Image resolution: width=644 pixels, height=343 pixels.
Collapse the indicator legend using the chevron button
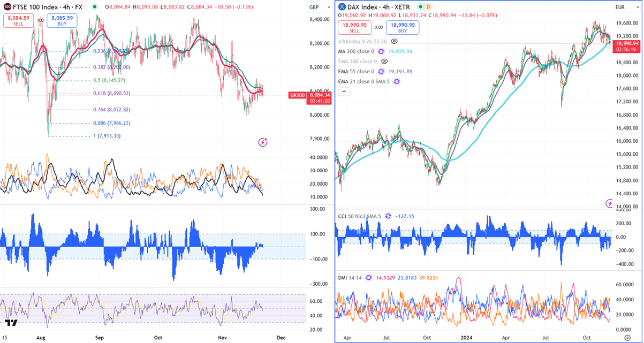[344, 92]
